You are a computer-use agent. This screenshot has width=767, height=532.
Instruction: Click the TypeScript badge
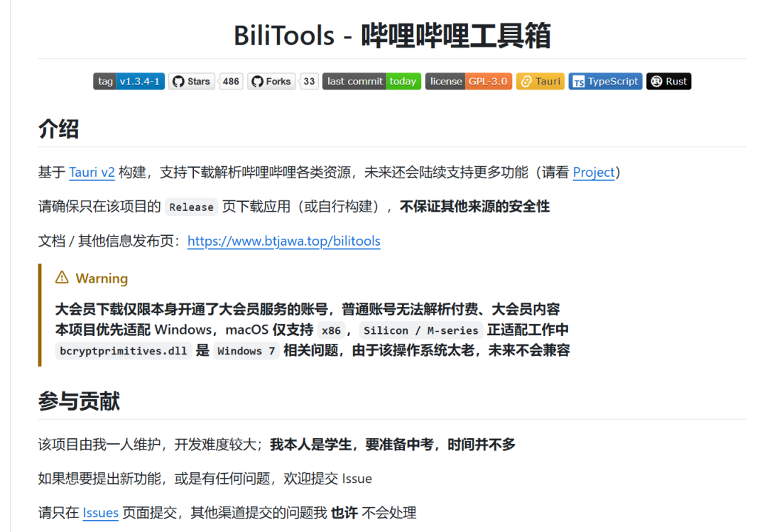click(605, 81)
